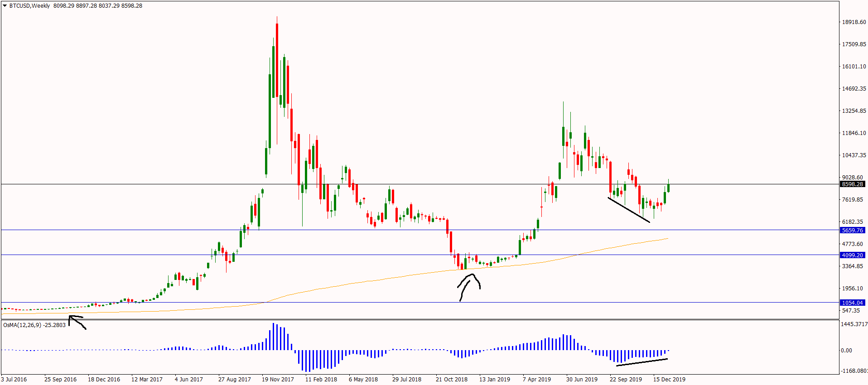Click the 13254.85 price axis label
This screenshot has height=385, width=868.
pos(854,111)
